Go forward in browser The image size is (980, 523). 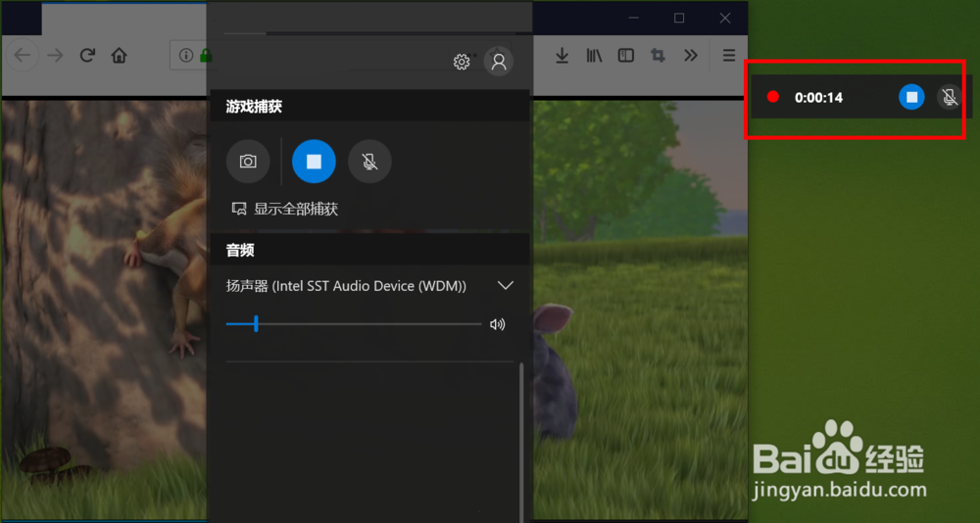[x=56, y=56]
